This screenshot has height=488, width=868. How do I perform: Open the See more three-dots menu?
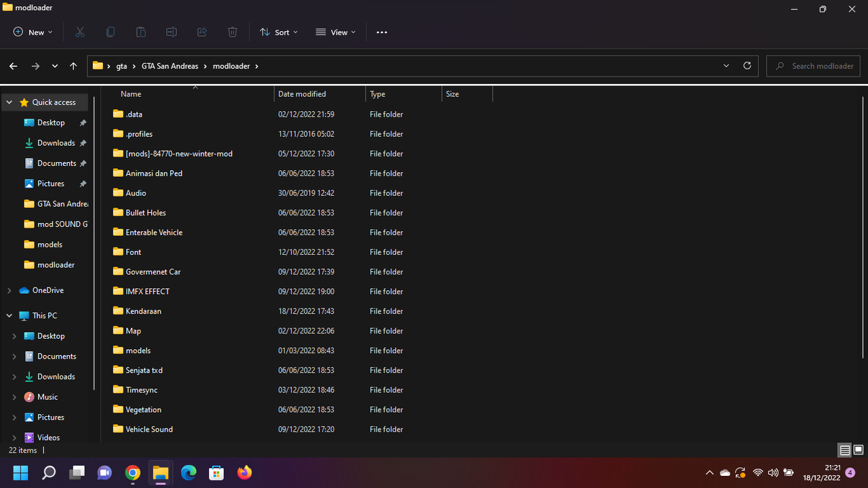tap(382, 32)
